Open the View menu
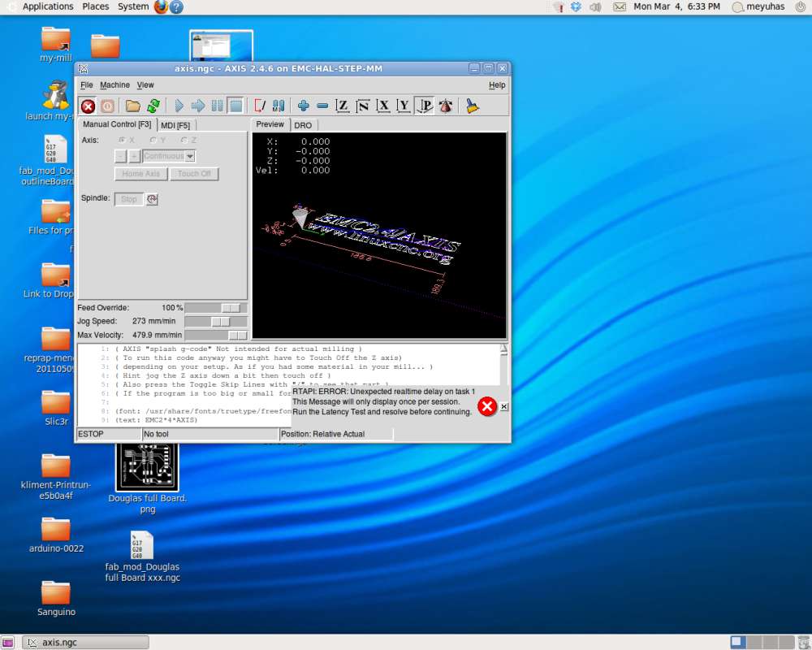 pos(145,85)
